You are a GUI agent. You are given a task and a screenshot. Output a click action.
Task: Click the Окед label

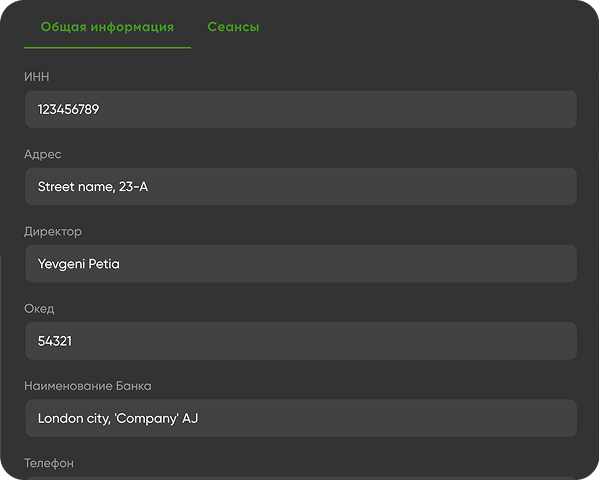coord(39,309)
